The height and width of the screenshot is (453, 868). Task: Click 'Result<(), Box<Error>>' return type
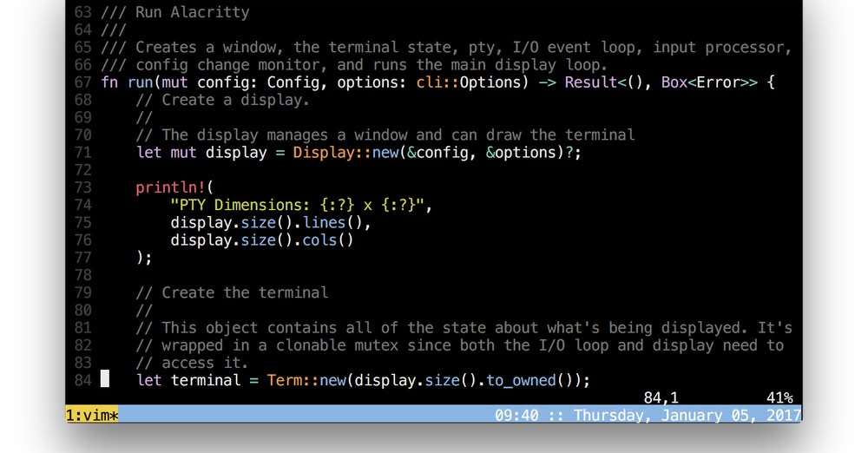(661, 82)
